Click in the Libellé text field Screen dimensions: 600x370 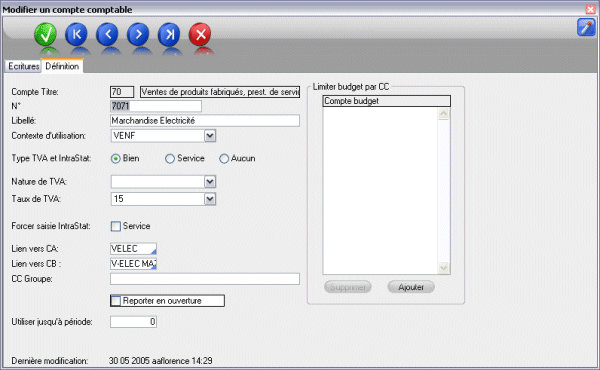205,121
